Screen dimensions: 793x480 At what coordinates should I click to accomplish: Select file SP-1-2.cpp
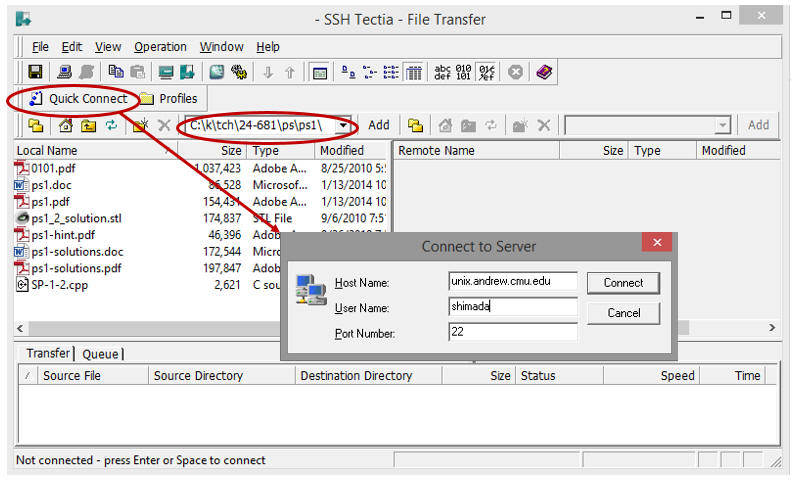pyautogui.click(x=60, y=285)
